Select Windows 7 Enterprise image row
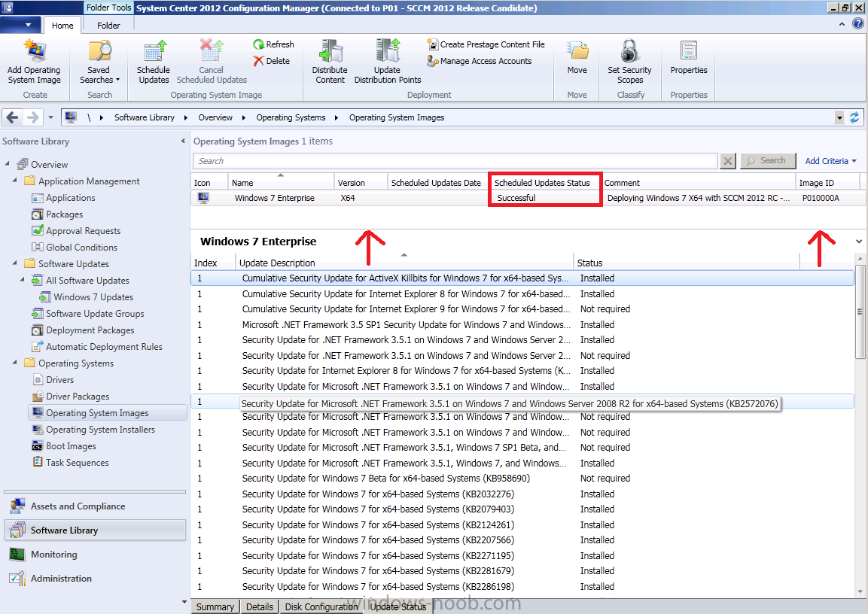Viewport: 868px width, 614px height. pos(528,198)
